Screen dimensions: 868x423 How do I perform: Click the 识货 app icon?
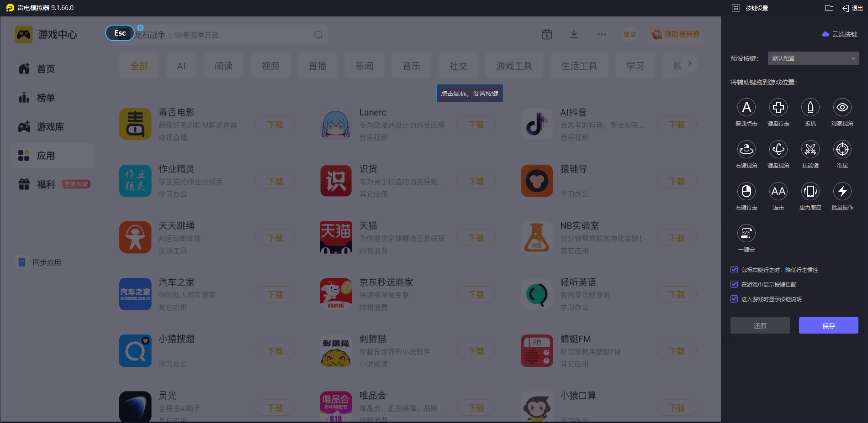pyautogui.click(x=336, y=181)
